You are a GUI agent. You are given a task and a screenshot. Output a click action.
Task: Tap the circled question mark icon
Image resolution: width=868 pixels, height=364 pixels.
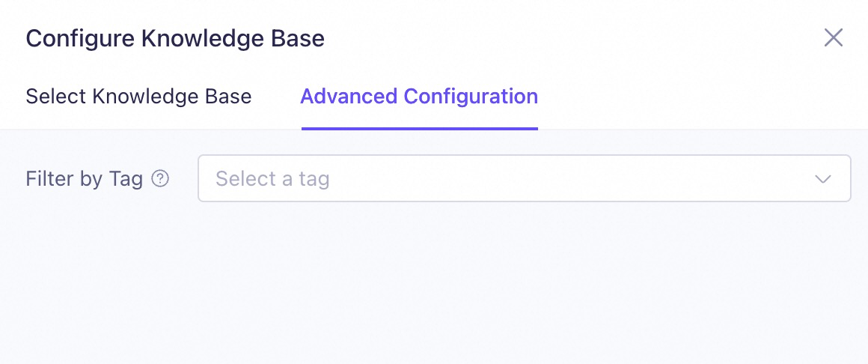point(160,178)
